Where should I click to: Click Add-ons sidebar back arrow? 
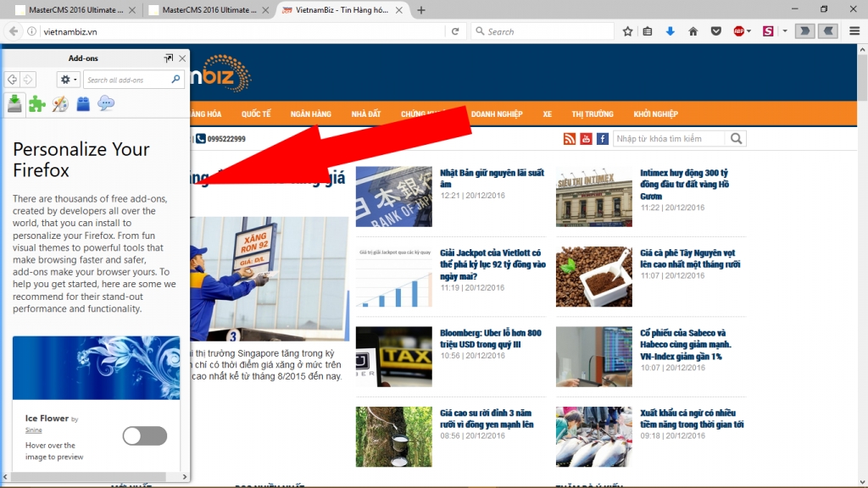[x=12, y=80]
